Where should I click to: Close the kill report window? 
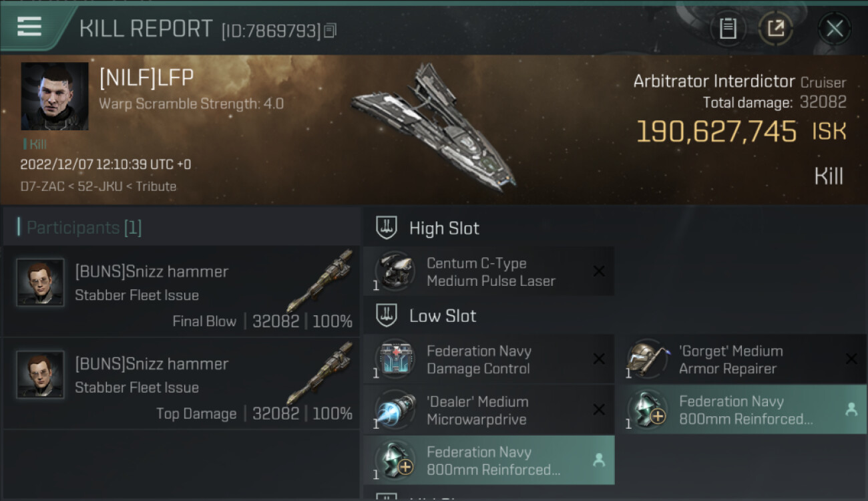click(834, 28)
